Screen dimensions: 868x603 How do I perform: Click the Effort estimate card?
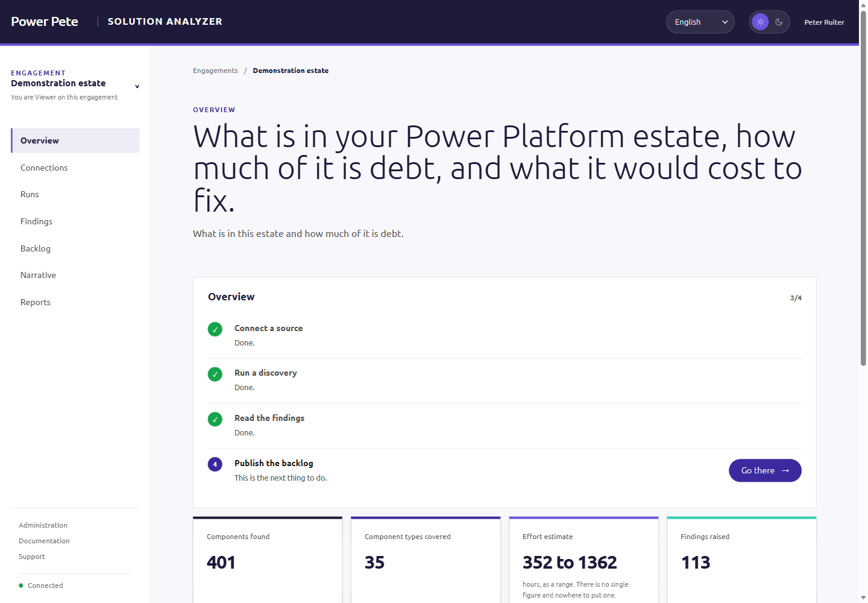[x=583, y=560]
